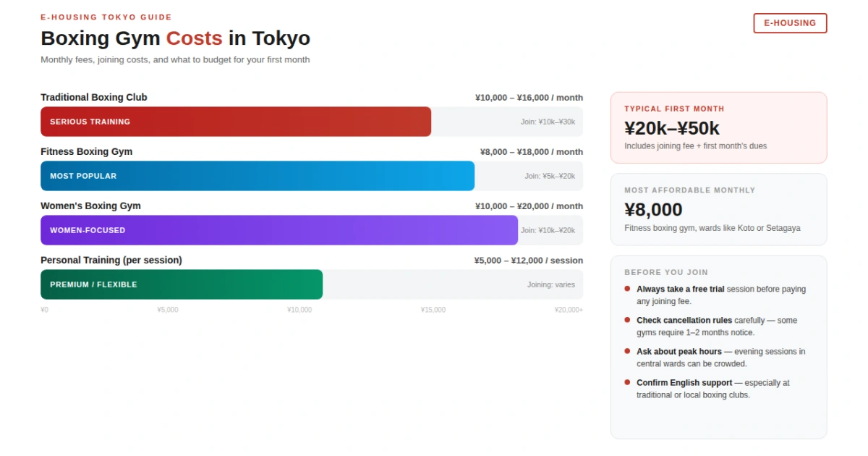Click the E-Housing Tokyo Guide header text
This screenshot has width=868, height=456.
pos(106,17)
